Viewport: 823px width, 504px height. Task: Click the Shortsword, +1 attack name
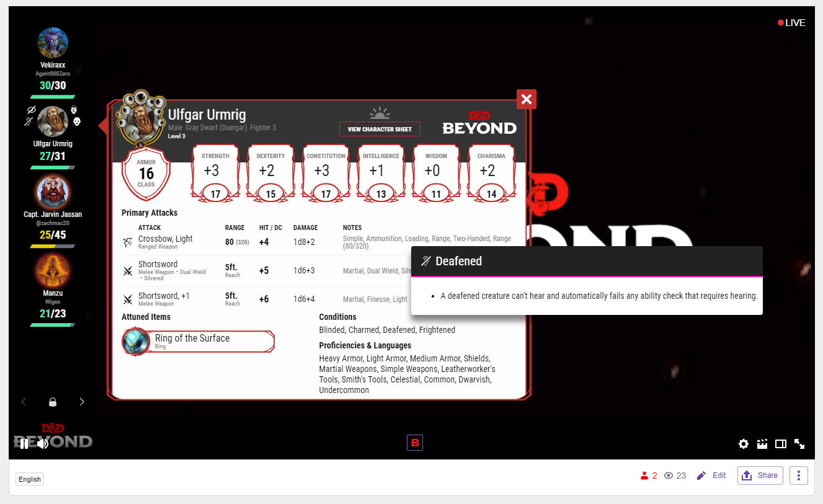coord(164,296)
